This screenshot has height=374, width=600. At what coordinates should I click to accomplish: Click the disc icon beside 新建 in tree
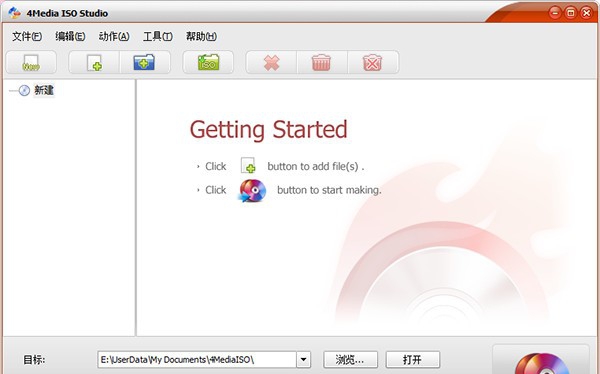24,90
